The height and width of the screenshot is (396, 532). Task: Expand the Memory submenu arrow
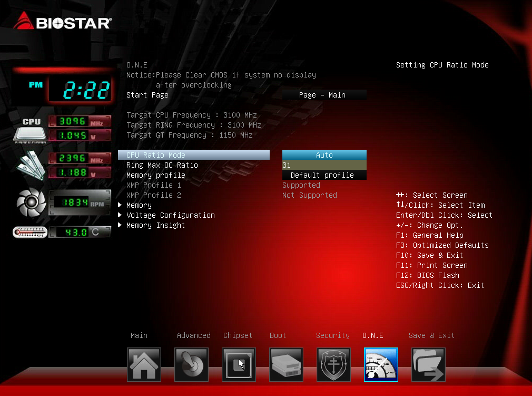pyautogui.click(x=120, y=205)
